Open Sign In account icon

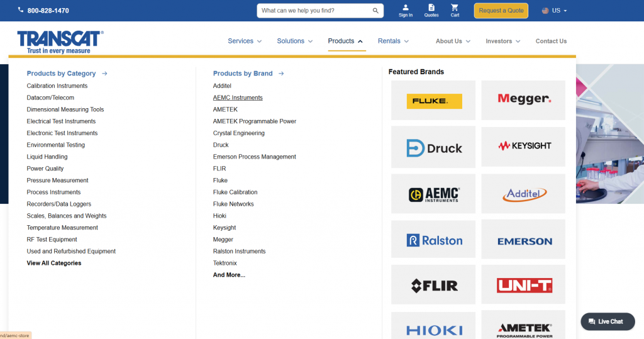point(406,11)
